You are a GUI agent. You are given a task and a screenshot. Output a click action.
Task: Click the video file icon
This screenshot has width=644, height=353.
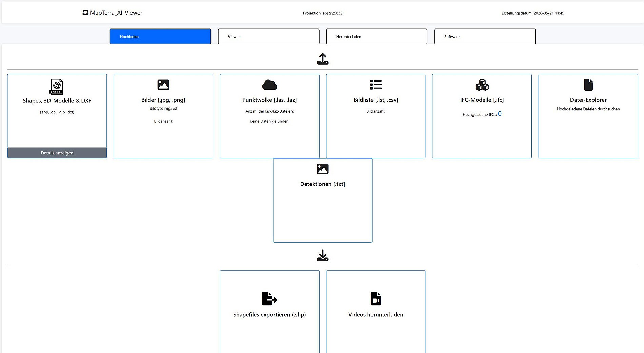pos(376,298)
